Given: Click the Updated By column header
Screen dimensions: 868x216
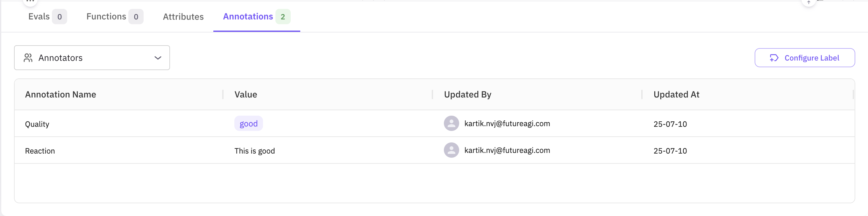Looking at the screenshot, I should tap(467, 95).
